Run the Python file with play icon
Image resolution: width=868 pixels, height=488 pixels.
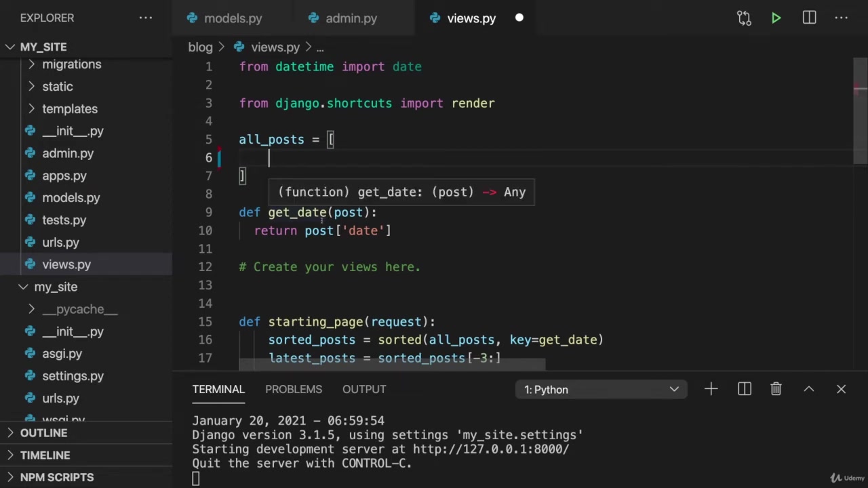point(776,18)
